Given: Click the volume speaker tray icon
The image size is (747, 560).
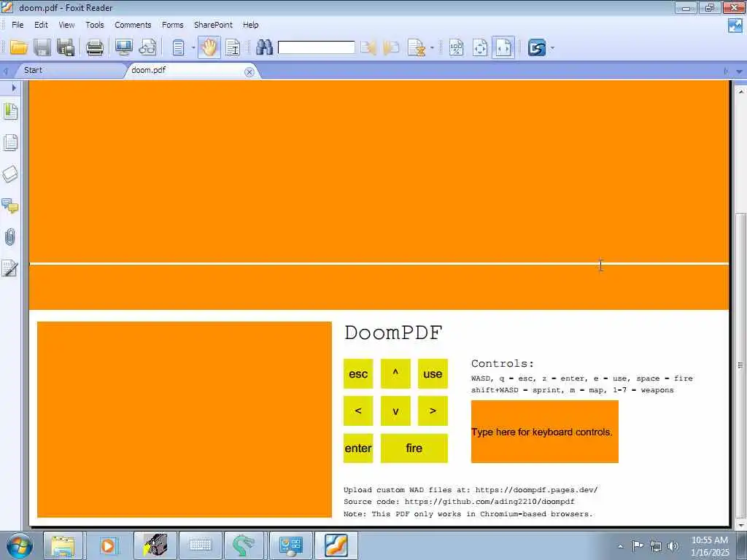Looking at the screenshot, I should pos(673,546).
